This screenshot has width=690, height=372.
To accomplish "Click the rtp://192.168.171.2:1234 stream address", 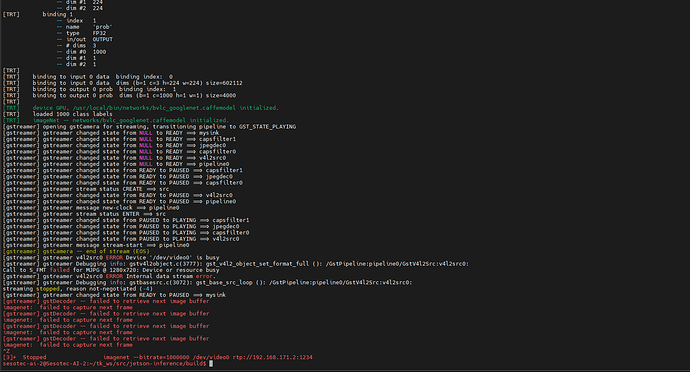I will 272,357.
